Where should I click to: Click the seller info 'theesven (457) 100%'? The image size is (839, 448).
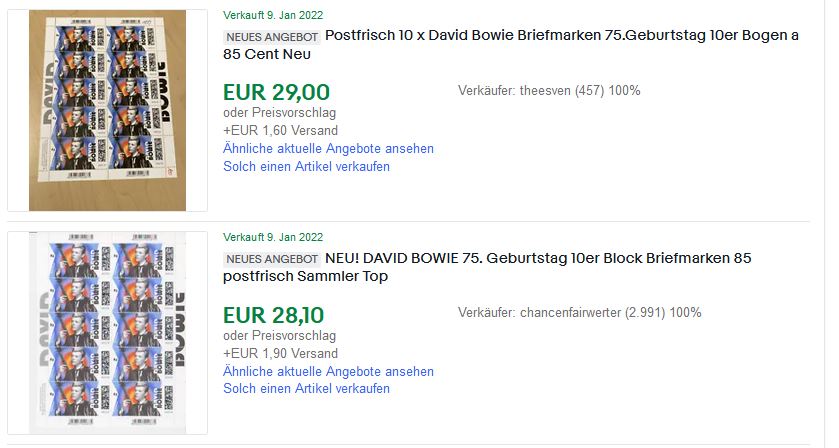(549, 91)
